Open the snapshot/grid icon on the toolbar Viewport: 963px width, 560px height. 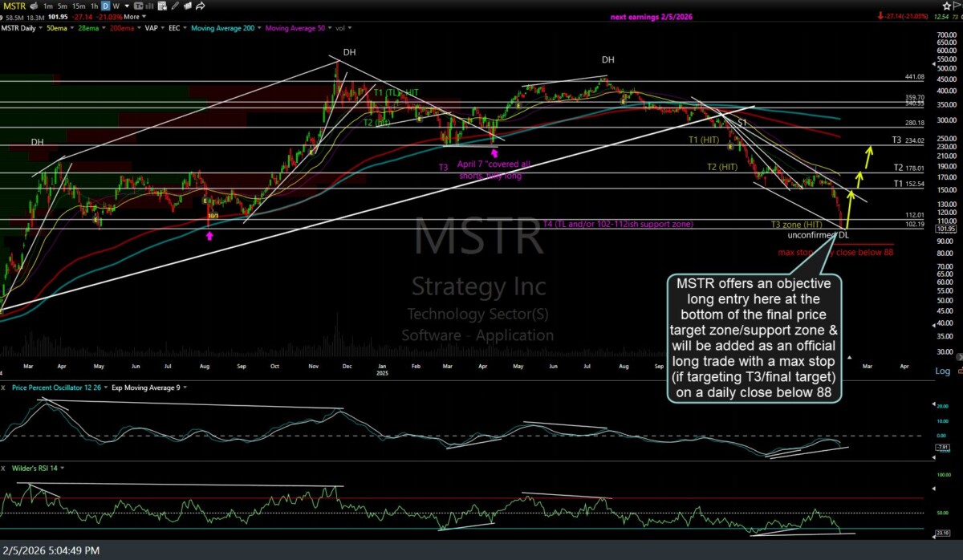pos(160,6)
